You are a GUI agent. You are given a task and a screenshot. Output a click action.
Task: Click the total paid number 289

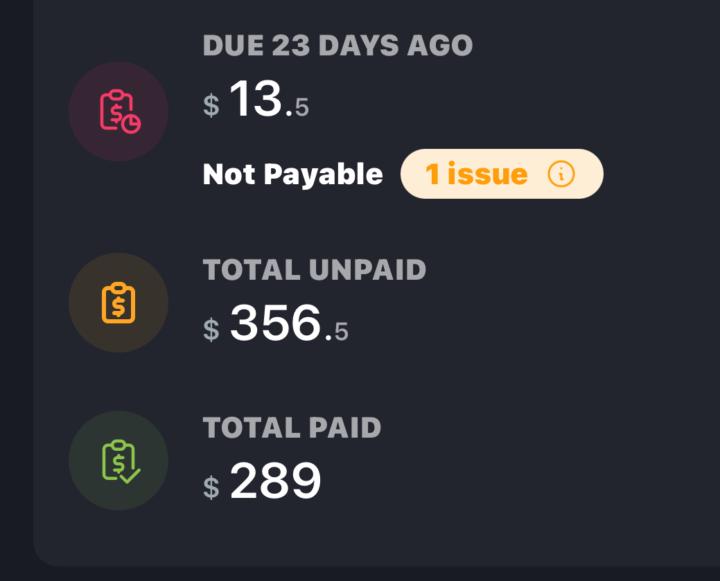(x=276, y=482)
